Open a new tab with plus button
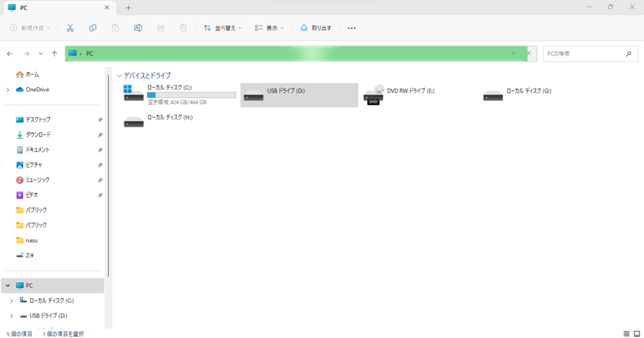 pos(128,8)
